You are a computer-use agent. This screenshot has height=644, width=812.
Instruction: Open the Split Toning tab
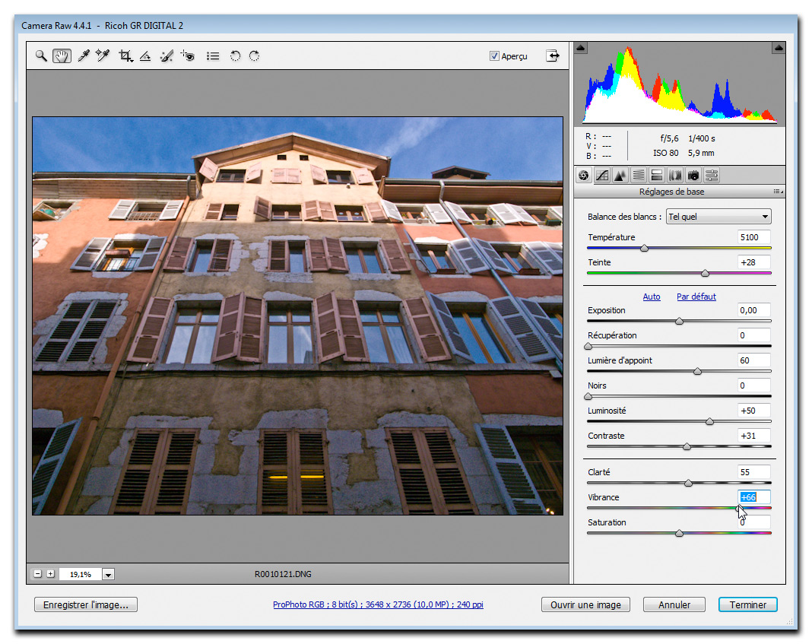pos(657,176)
